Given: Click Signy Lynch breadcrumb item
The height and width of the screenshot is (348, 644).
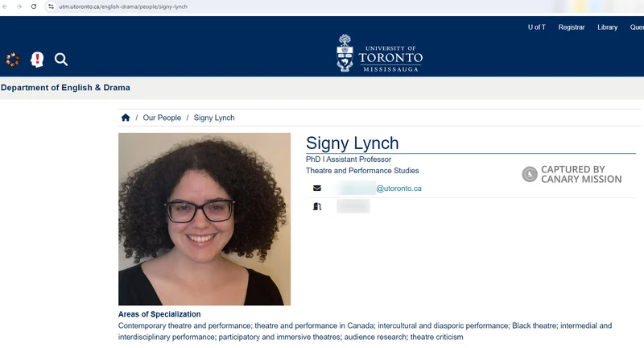Looking at the screenshot, I should click(x=214, y=118).
